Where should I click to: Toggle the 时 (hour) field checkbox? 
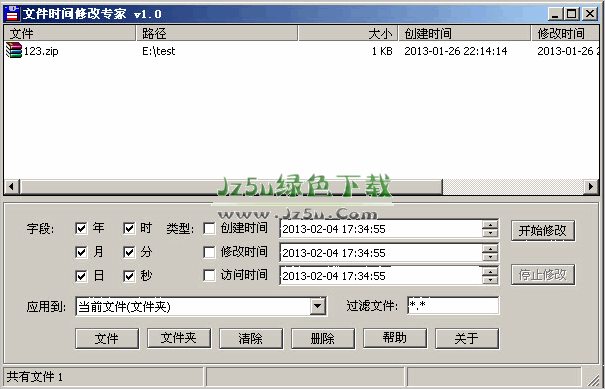pyautogui.click(x=129, y=228)
